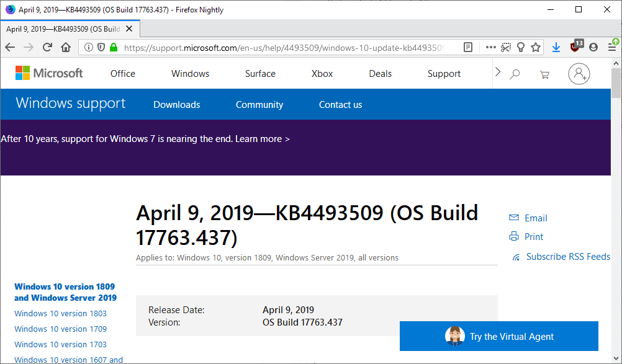Switch to the KB4493509 browser tab
This screenshot has height=364, width=622.
(67, 29)
